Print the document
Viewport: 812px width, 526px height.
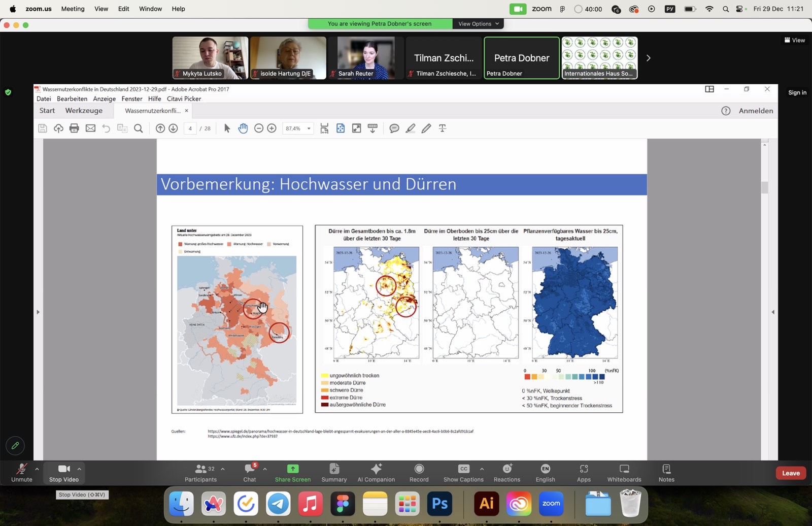coord(74,128)
